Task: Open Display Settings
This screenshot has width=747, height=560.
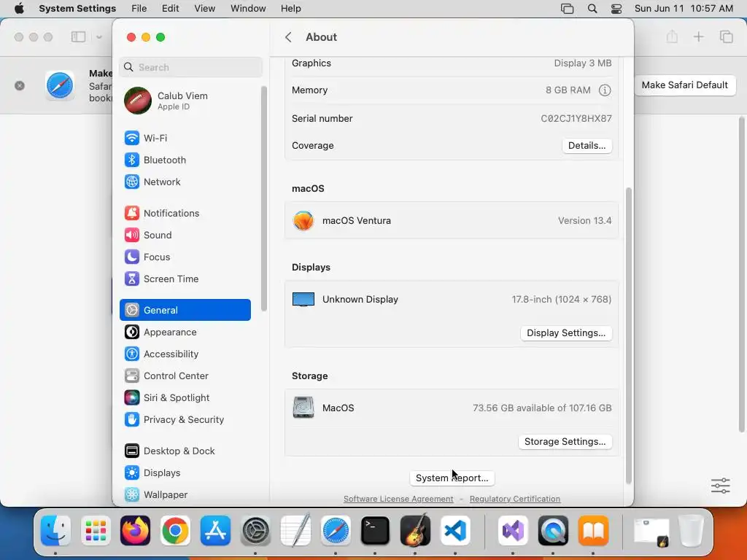Action: [x=566, y=332]
